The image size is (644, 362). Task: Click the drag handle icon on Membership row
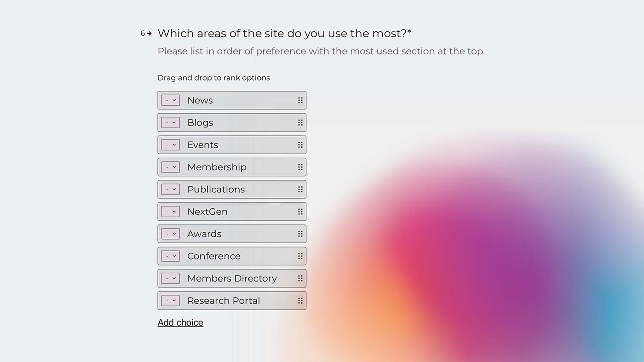pos(300,167)
